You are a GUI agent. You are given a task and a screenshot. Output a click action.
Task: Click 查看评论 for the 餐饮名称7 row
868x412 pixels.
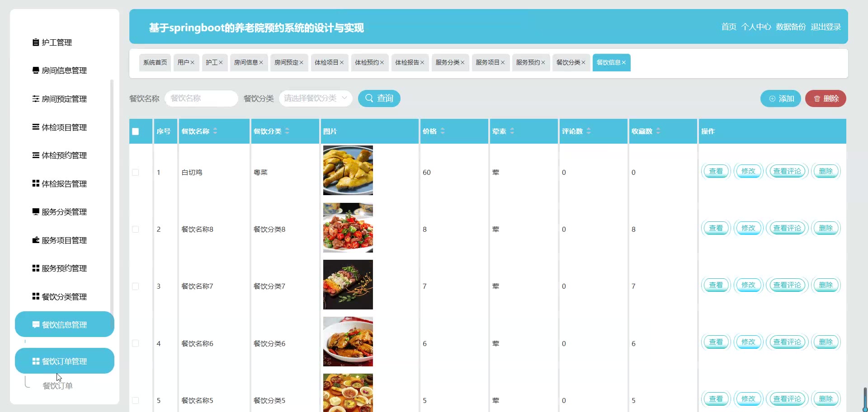click(787, 285)
